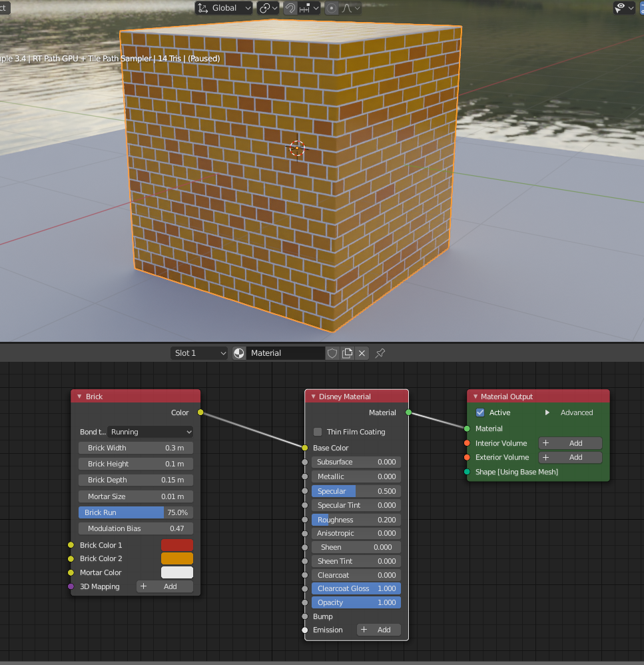The image size is (644, 665).
Task: Pin the node tree with the pin icon
Action: click(x=380, y=353)
